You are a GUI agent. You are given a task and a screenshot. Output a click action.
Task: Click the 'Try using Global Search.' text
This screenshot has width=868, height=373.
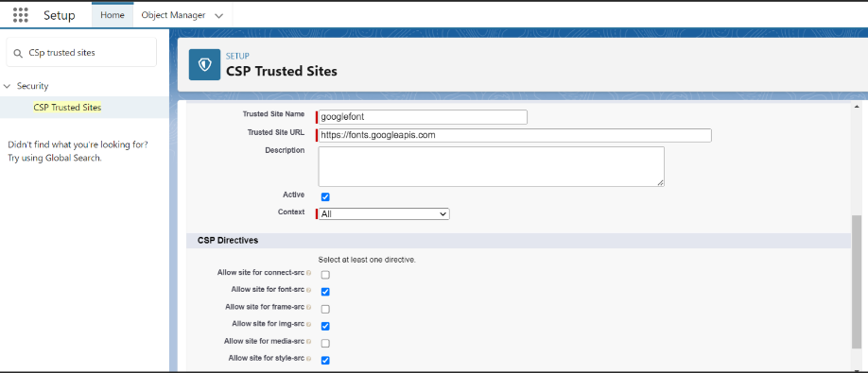pos(55,158)
